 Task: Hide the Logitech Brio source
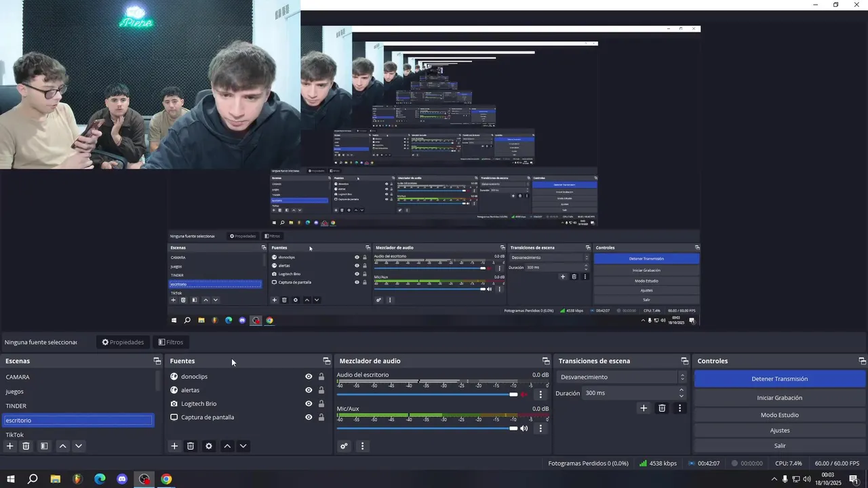[309, 404]
